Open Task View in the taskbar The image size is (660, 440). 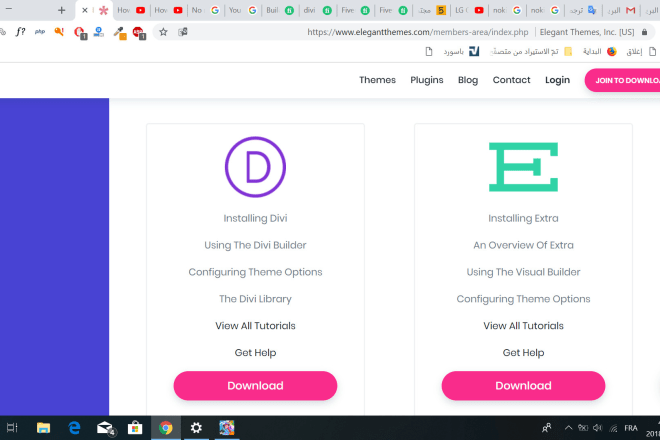pyautogui.click(x=12, y=428)
